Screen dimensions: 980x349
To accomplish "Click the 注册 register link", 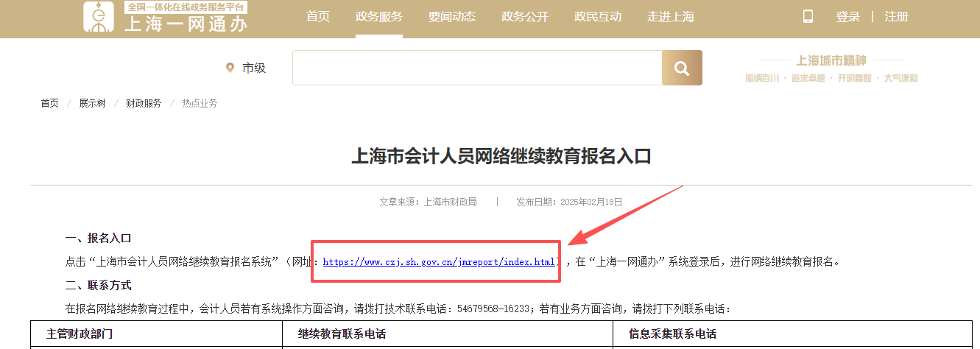I will tap(896, 17).
